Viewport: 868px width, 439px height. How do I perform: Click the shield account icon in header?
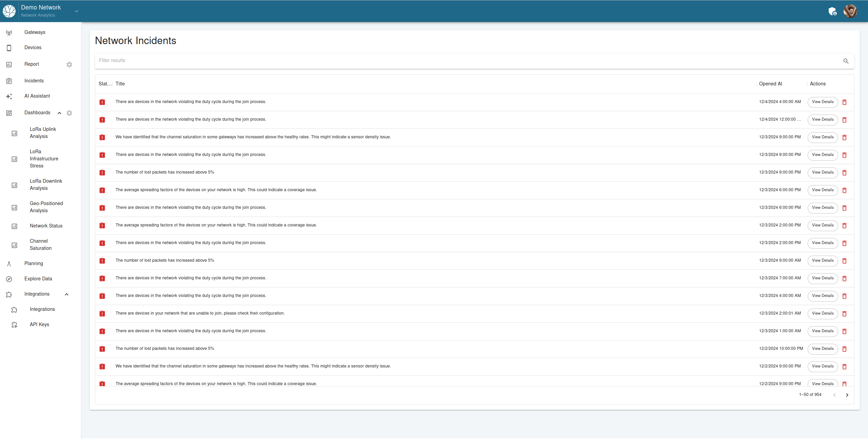pos(832,12)
